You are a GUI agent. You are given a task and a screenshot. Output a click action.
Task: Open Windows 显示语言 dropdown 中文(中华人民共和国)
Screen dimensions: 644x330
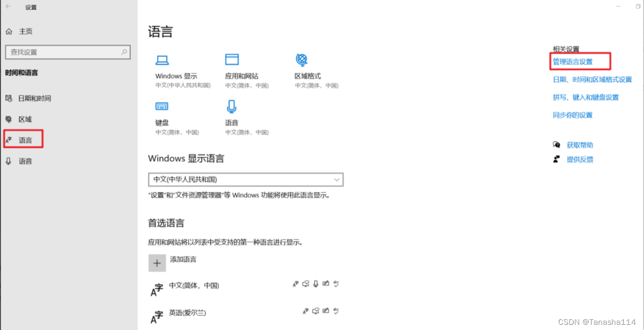click(246, 179)
